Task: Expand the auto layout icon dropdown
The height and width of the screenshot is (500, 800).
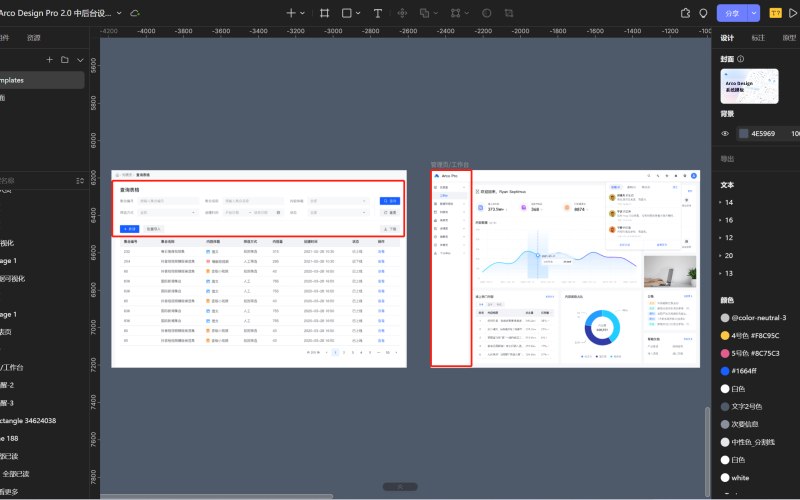Action: pos(467,13)
